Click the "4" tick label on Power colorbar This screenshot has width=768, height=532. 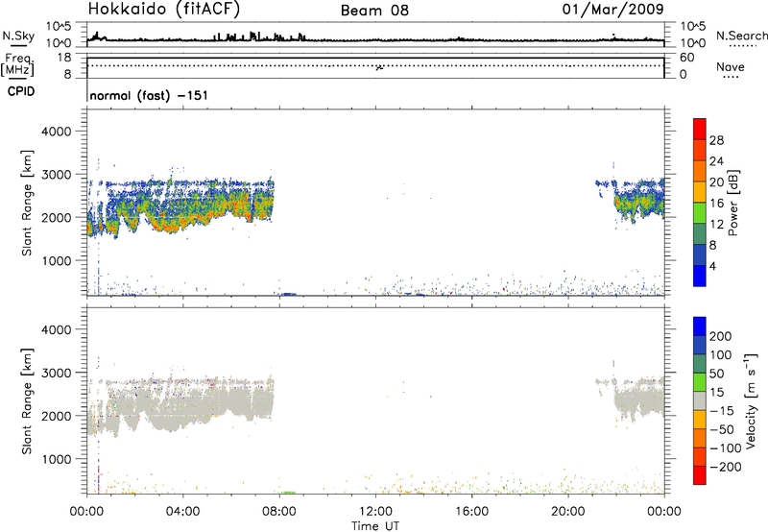(x=712, y=266)
